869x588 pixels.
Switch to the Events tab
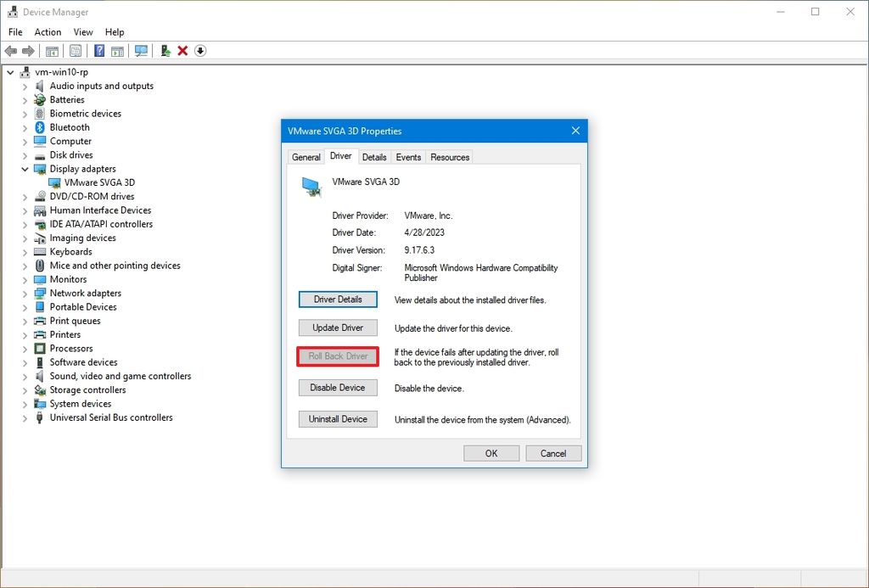tap(408, 157)
